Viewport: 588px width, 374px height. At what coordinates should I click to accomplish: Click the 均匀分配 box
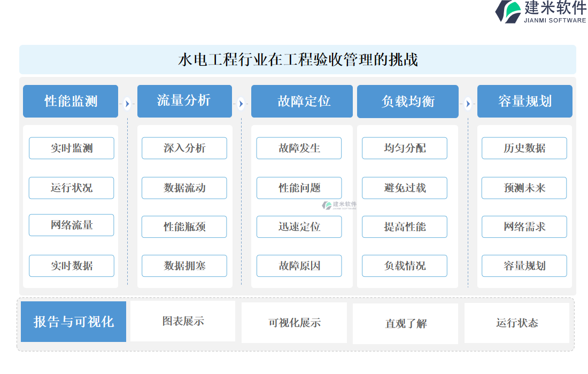(x=405, y=148)
